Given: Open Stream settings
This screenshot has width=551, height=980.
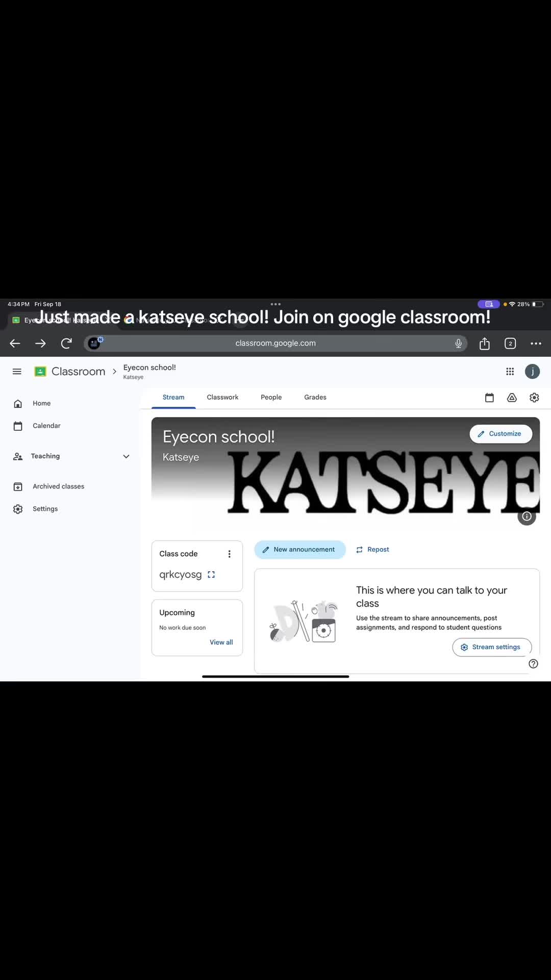Looking at the screenshot, I should [x=492, y=647].
